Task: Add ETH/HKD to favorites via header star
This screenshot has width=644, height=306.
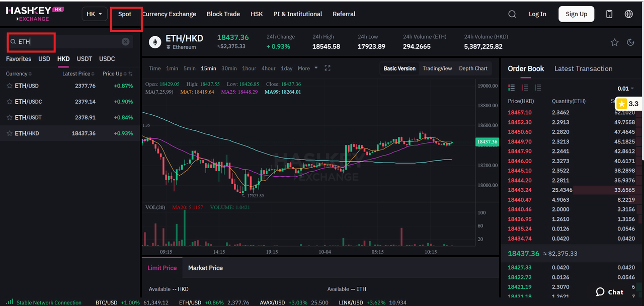Action: point(614,42)
